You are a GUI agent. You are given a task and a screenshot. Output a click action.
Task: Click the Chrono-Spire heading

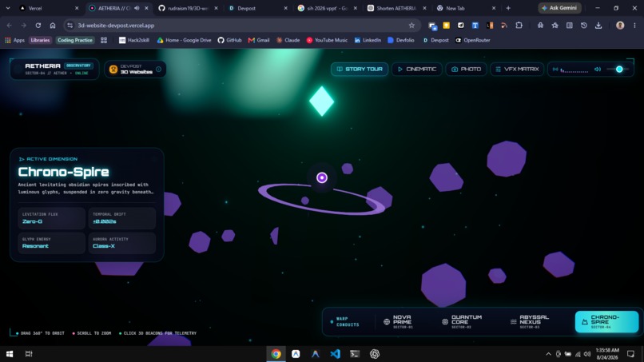pyautogui.click(x=64, y=172)
